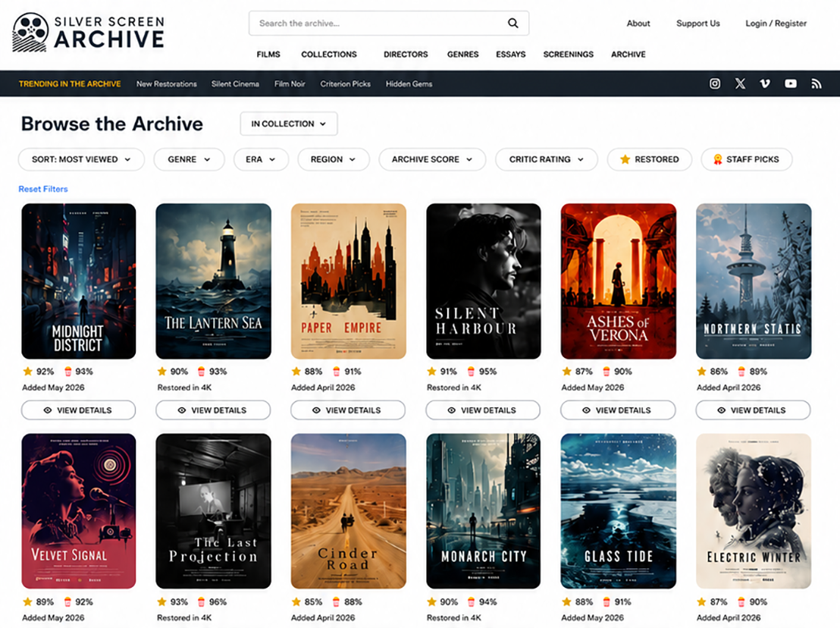Open Hidden Gems trending link
The image size is (840, 628).
pyautogui.click(x=409, y=83)
